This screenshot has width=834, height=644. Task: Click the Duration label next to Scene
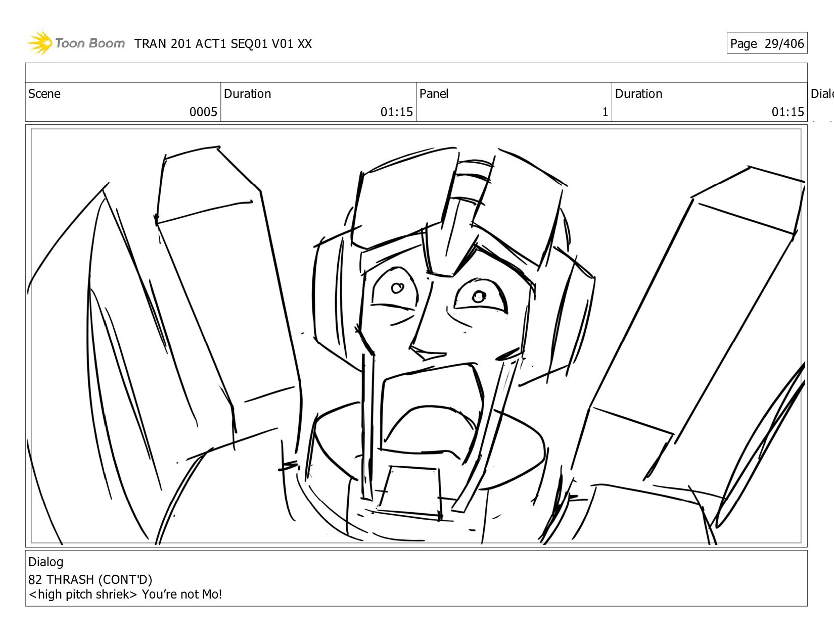point(248,94)
